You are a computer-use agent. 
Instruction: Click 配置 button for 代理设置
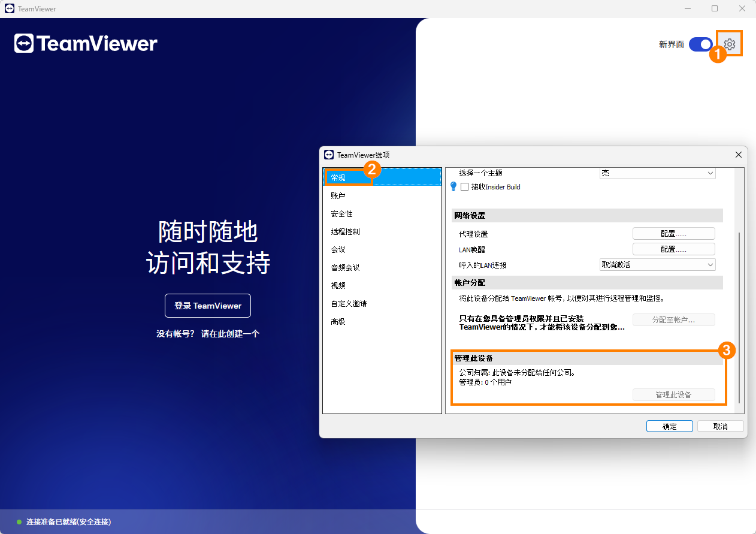(674, 234)
